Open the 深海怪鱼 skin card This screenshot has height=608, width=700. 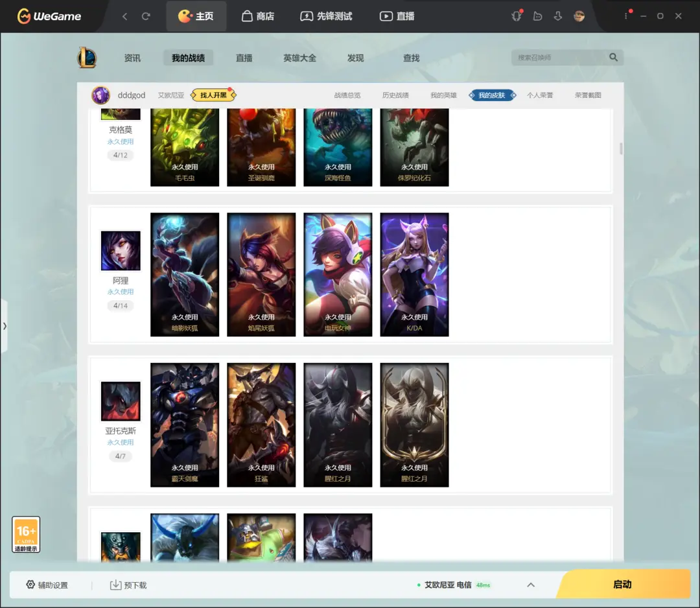pos(338,147)
